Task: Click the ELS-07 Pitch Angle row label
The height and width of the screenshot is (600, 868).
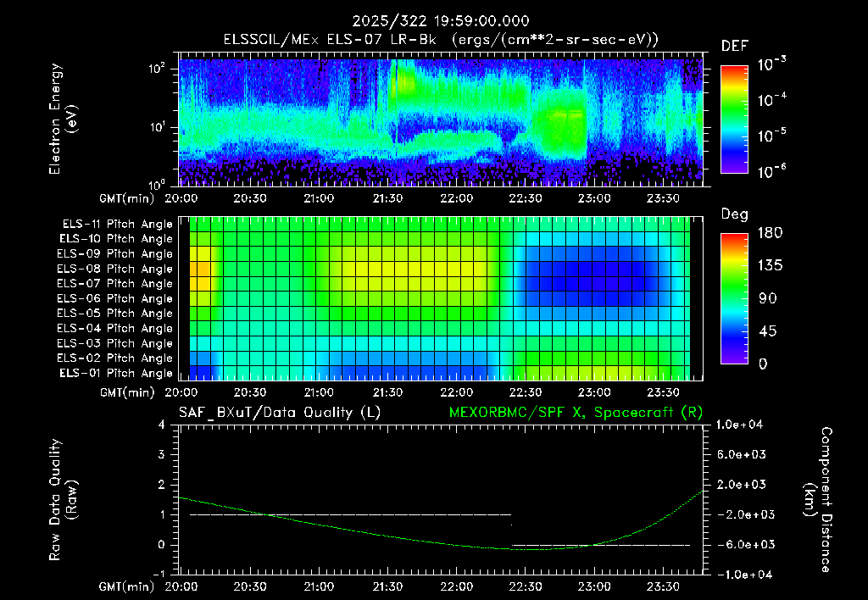Action: (115, 283)
